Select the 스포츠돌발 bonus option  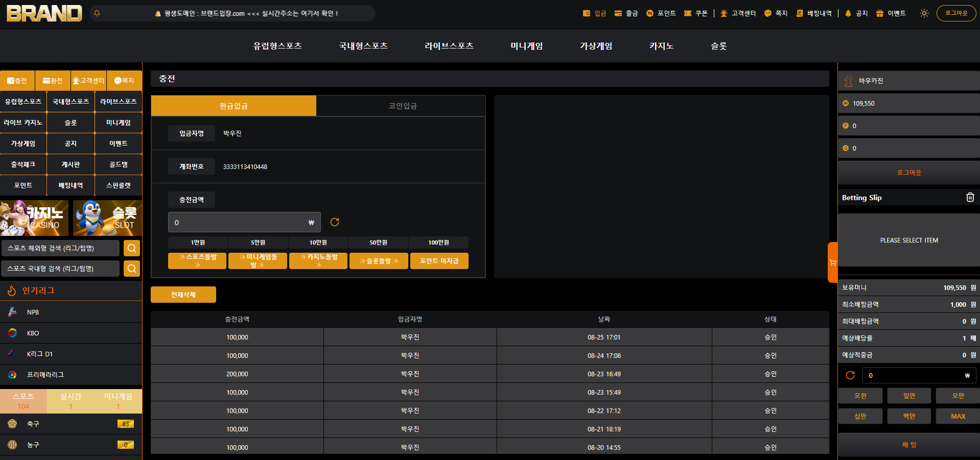tap(197, 261)
